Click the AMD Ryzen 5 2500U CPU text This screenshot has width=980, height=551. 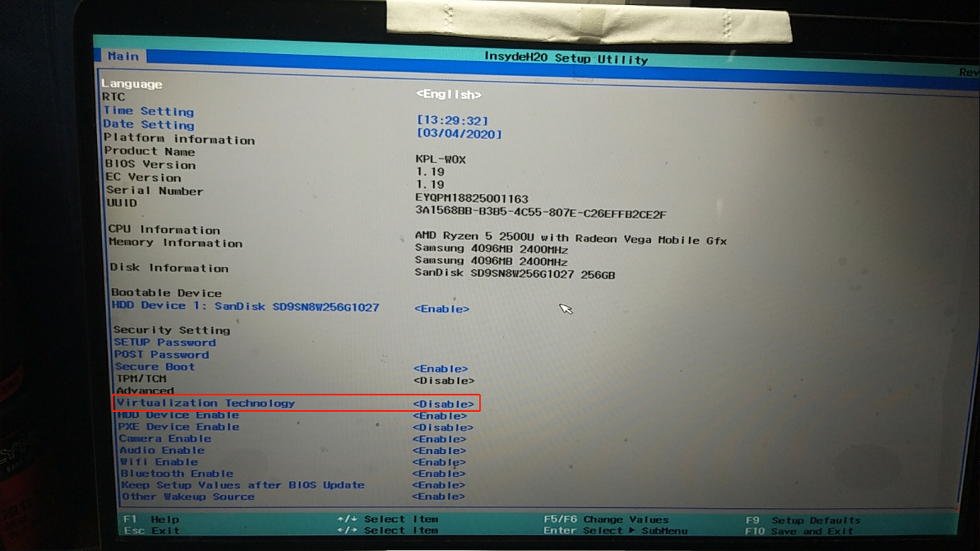(571, 238)
